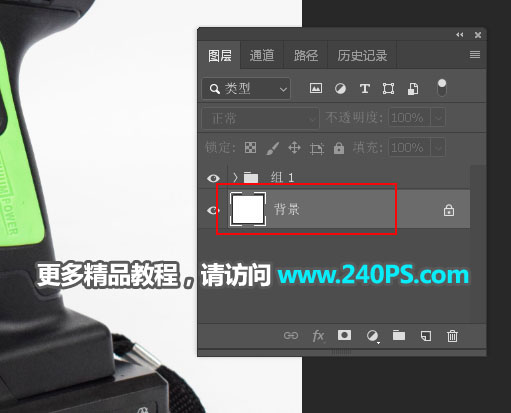The width and height of the screenshot is (511, 413).
Task: Collapse the panel with double-arrow icon
Action: coord(460,35)
